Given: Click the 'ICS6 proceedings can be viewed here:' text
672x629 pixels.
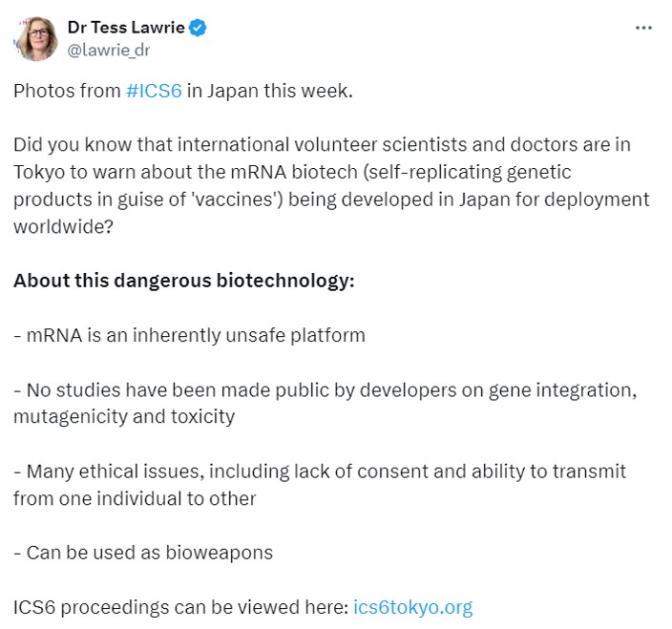Looking at the screenshot, I should pyautogui.click(x=180, y=607).
